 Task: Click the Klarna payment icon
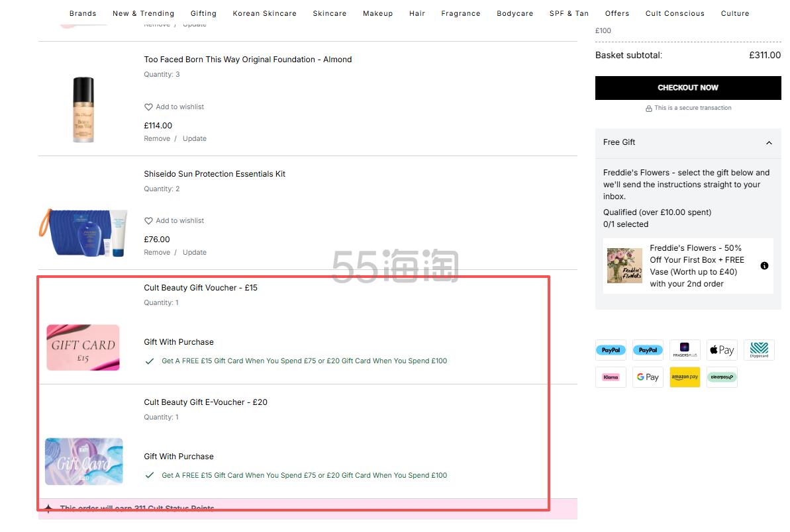pos(611,377)
